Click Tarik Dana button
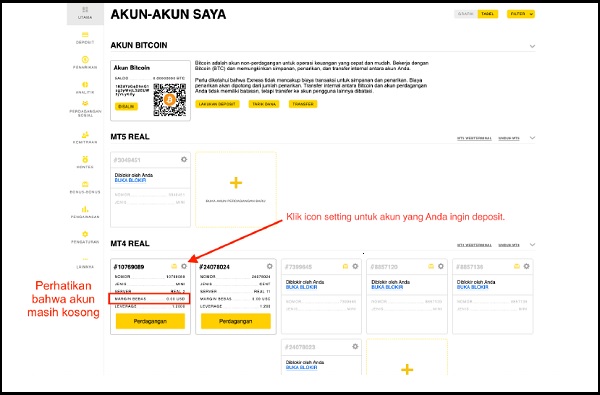The width and height of the screenshot is (600, 395). [264, 104]
